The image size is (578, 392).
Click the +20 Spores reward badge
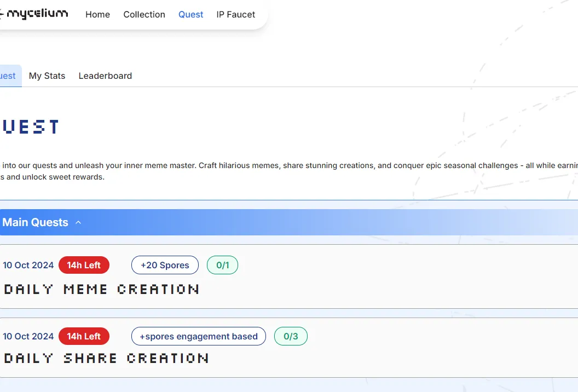click(x=165, y=266)
